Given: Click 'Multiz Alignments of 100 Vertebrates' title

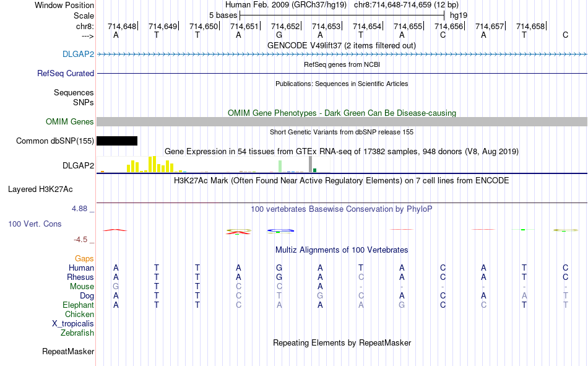Looking at the screenshot, I should click(342, 250).
